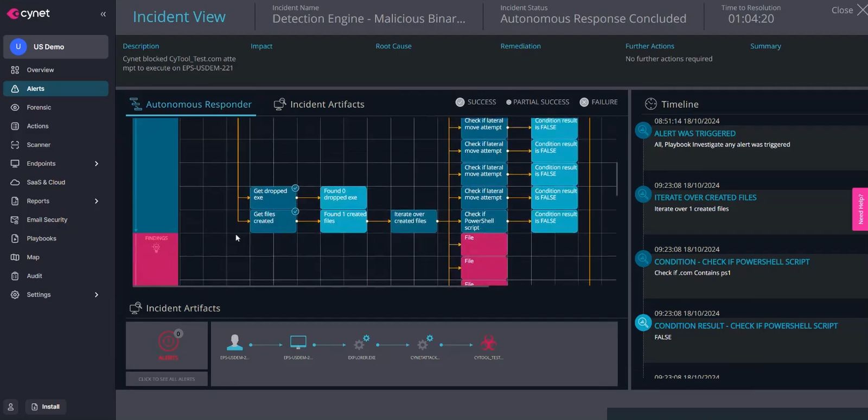Image resolution: width=868 pixels, height=420 pixels.
Task: Click the CYTOOL_TEST biohazard artifact icon
Action: coord(488,343)
